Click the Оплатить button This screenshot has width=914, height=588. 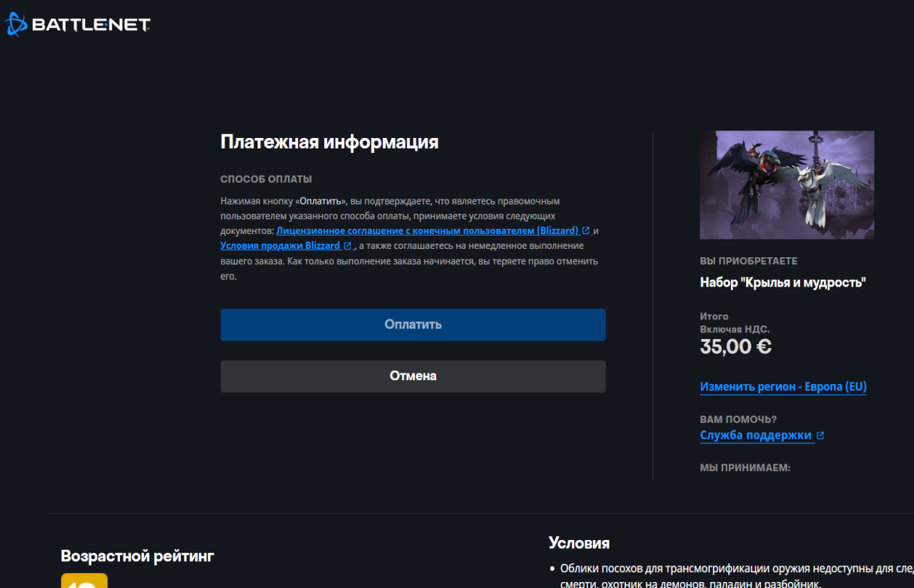tap(413, 325)
